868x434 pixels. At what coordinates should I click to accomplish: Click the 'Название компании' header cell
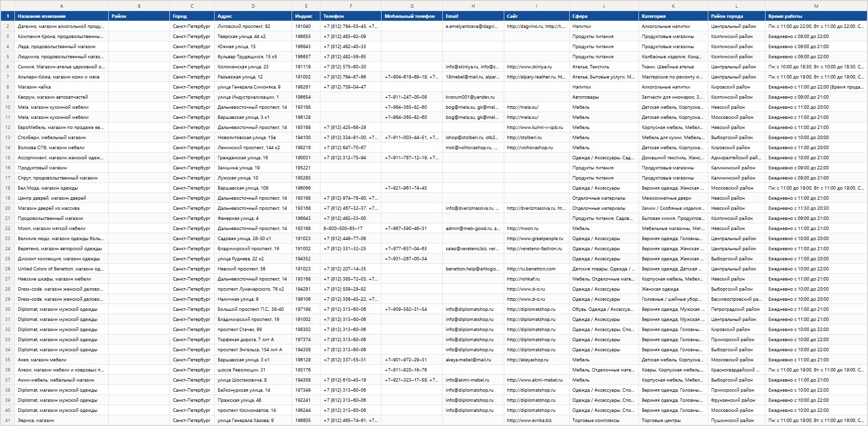point(62,16)
